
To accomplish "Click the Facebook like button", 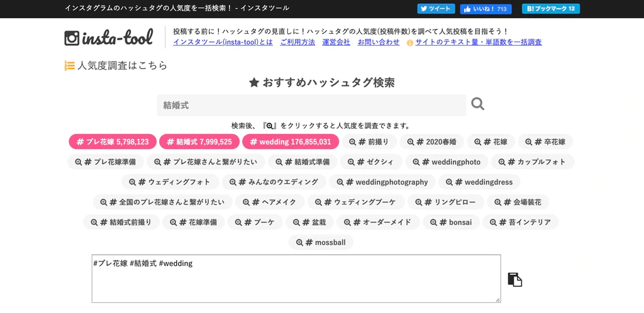I will [x=486, y=9].
